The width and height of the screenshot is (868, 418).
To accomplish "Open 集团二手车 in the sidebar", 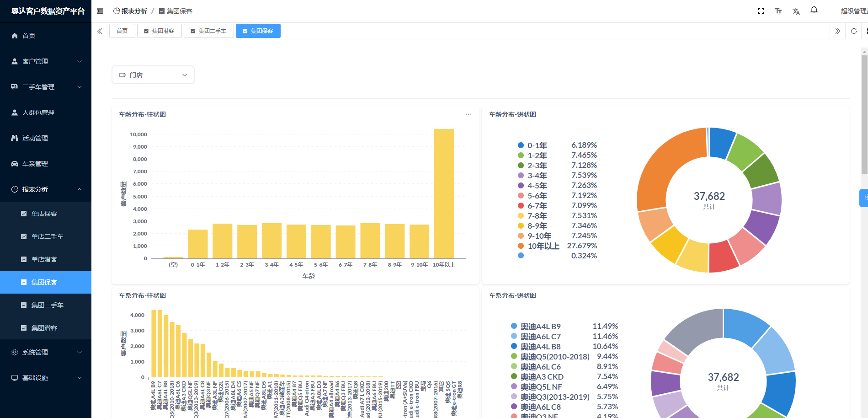I will [46, 305].
